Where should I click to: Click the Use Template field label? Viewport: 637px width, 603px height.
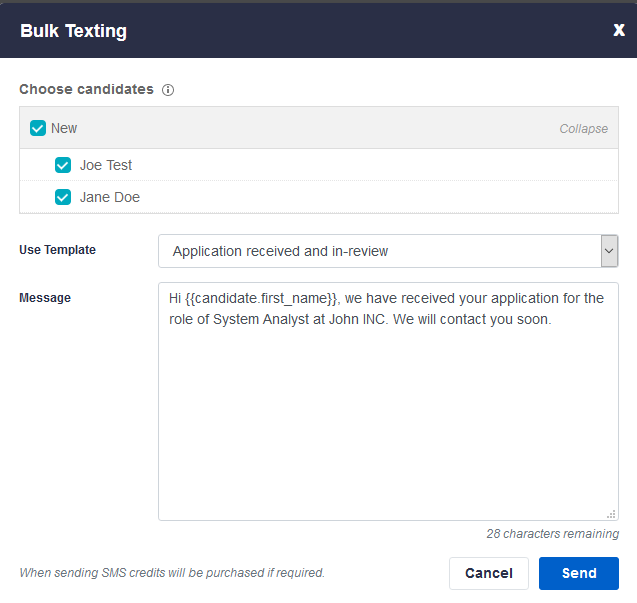pyautogui.click(x=57, y=250)
